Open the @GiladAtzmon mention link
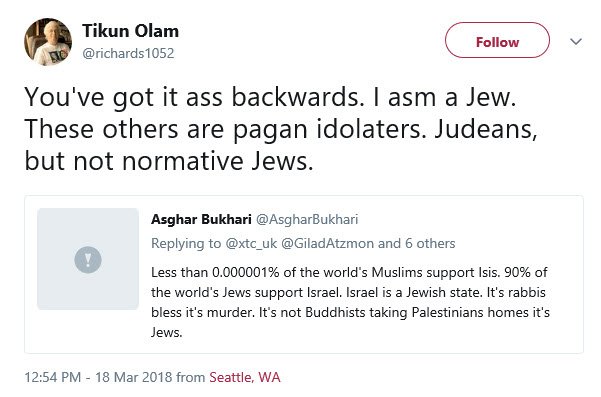The width and height of the screenshot is (601, 397). click(327, 243)
